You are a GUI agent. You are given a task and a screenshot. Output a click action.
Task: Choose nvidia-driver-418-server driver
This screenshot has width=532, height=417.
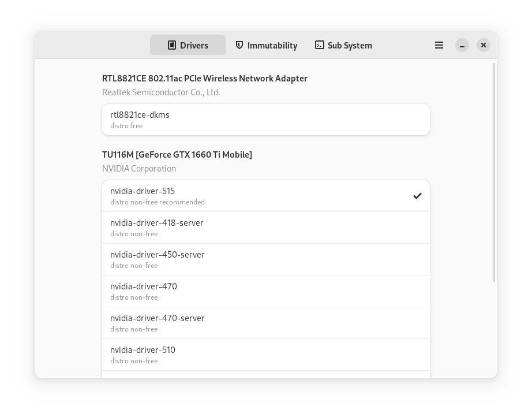(x=266, y=228)
